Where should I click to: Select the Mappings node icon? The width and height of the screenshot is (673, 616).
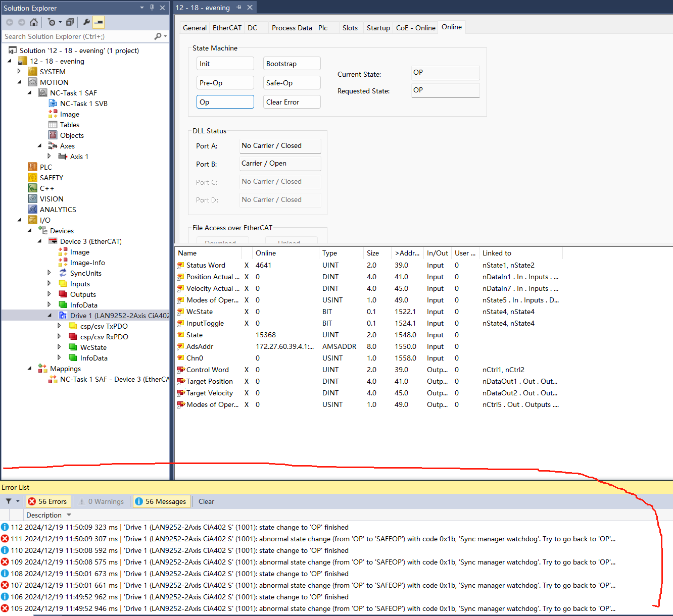tap(43, 369)
